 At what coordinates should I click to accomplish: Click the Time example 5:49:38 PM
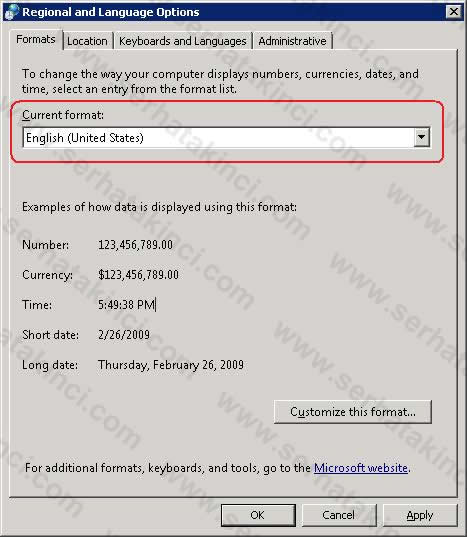[127, 304]
